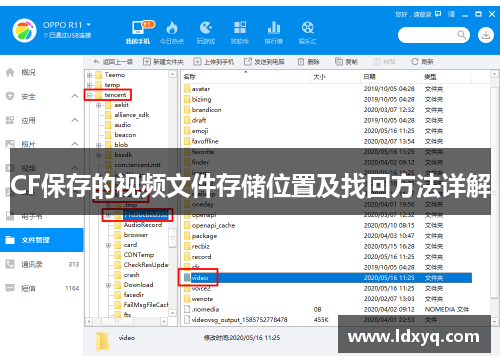Open the Play Games icon
The width and height of the screenshot is (500, 362).
pyautogui.click(x=206, y=28)
